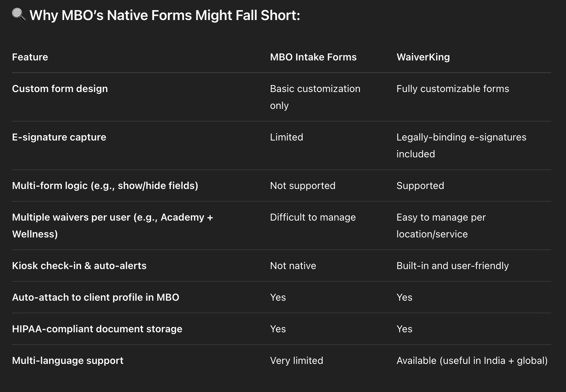Click "Available (useful in India + global)" cell
This screenshot has width=566, height=392.
point(472,360)
